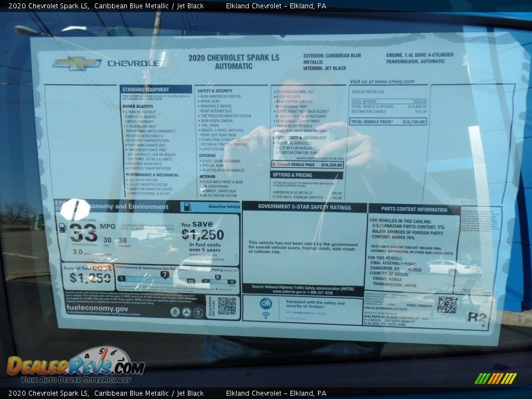
Task: Tap the Wi-Fi signal icon under OnStar
Action: [x=265, y=316]
